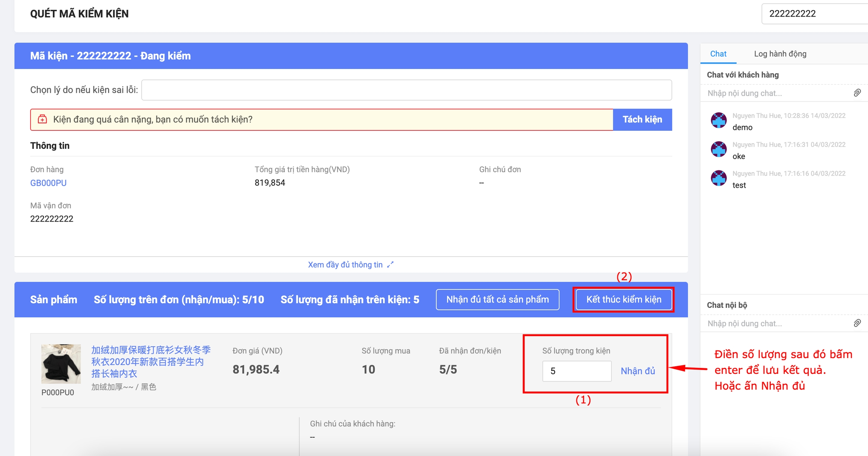
Task: Click attachment paperclip in internal chat
Action: 857,323
